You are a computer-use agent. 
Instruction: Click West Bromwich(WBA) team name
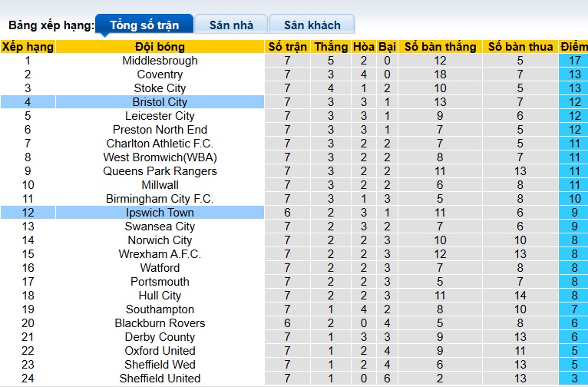(160, 157)
